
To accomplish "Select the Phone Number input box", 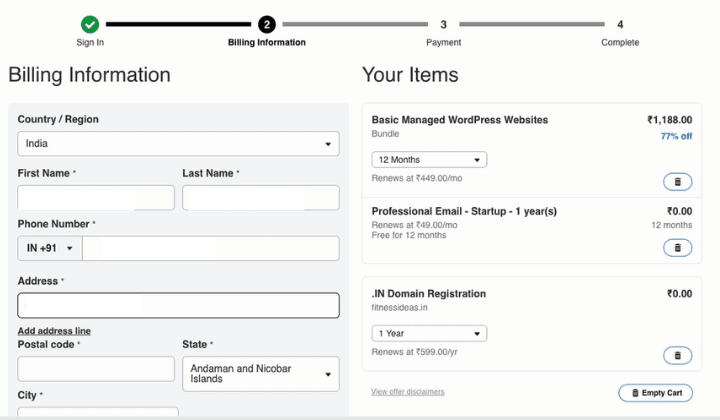I will coord(210,248).
